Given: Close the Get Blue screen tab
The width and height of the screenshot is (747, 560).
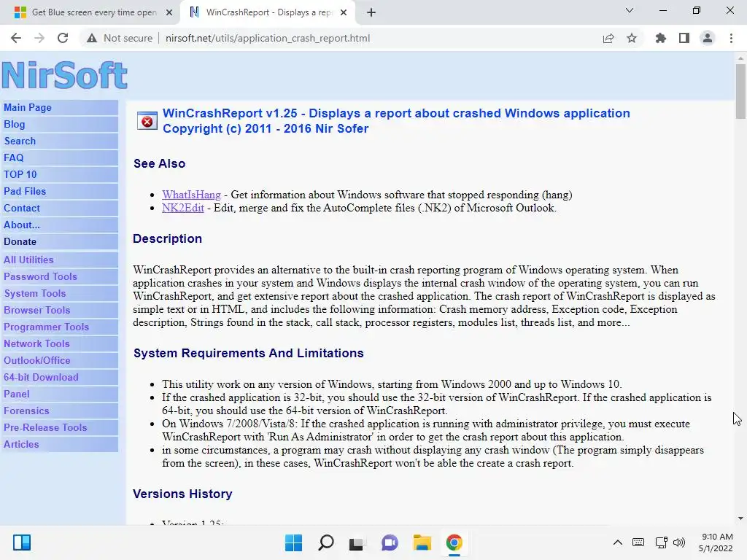Looking at the screenshot, I should click(169, 13).
